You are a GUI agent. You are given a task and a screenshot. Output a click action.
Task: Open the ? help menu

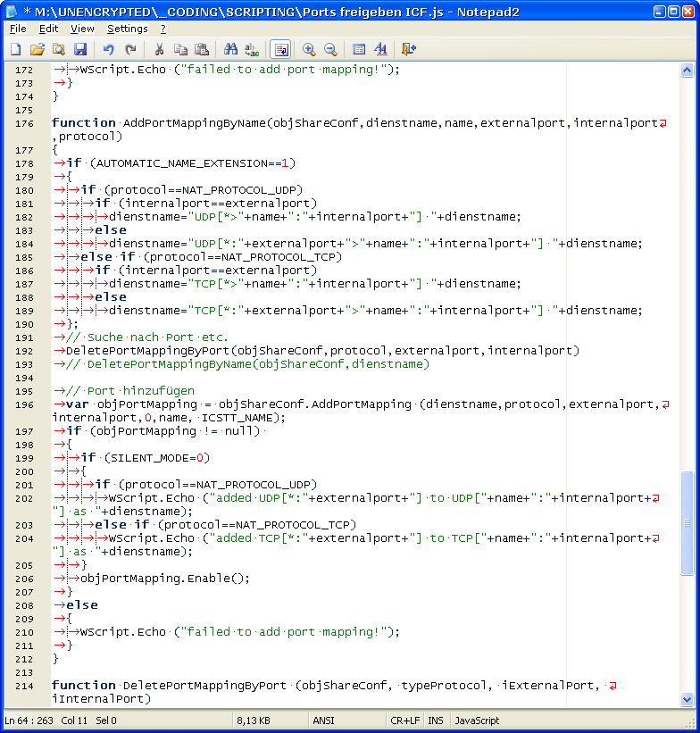[163, 29]
